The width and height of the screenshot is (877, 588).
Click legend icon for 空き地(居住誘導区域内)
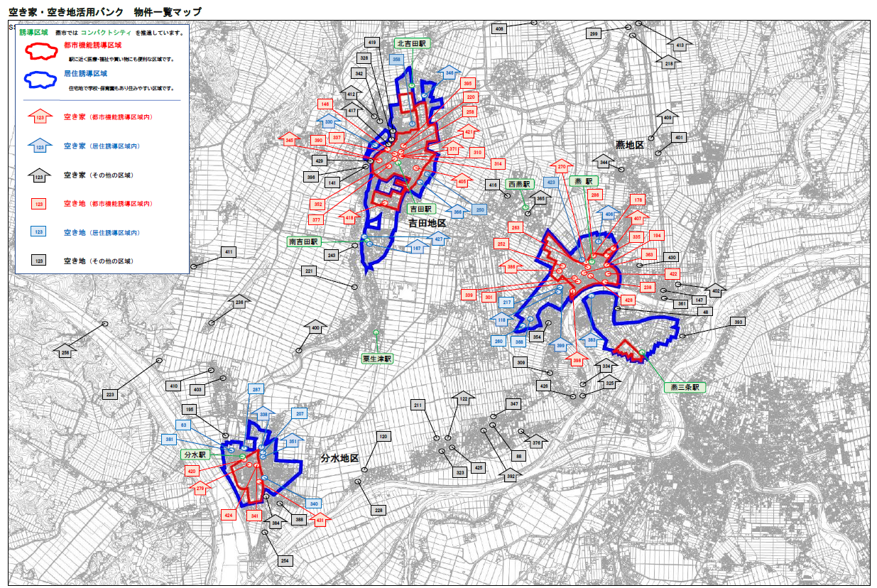pyautogui.click(x=40, y=232)
